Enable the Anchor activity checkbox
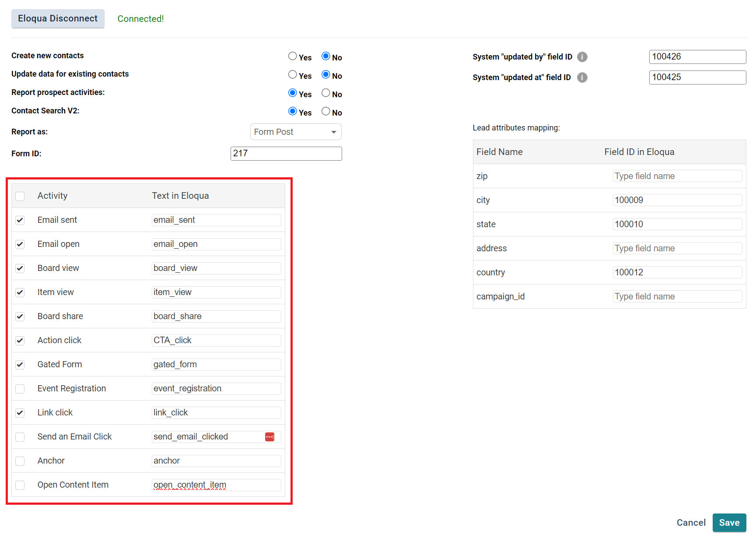Image resolution: width=756 pixels, height=545 pixels. pyautogui.click(x=20, y=461)
